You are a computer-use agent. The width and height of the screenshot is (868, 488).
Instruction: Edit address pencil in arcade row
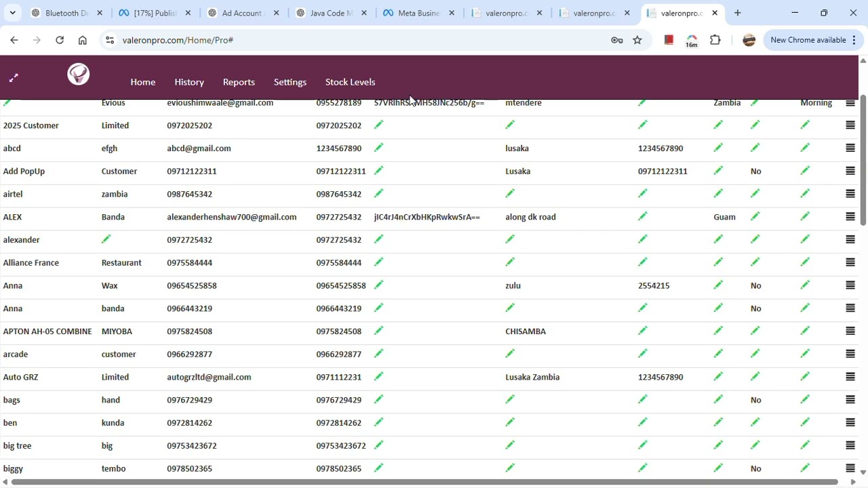click(510, 354)
